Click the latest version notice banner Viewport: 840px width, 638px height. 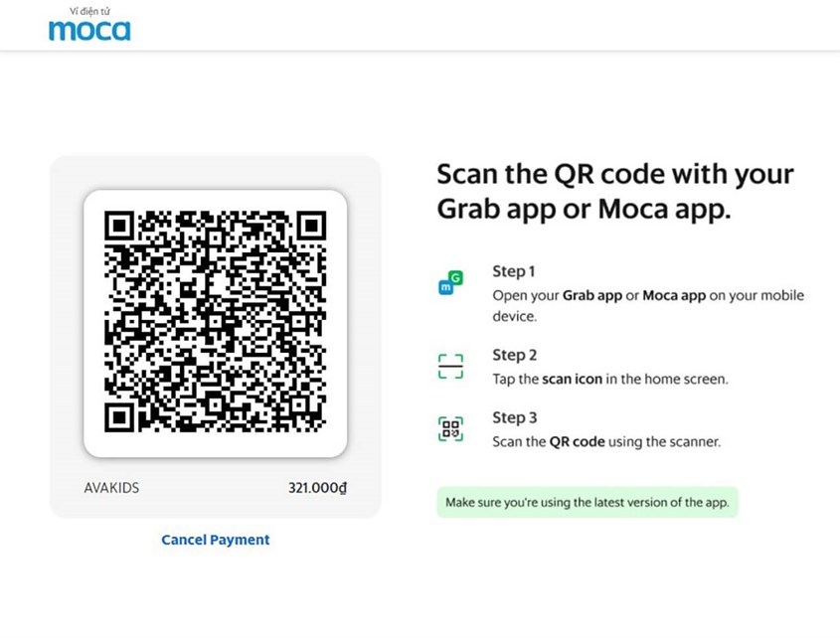588,502
